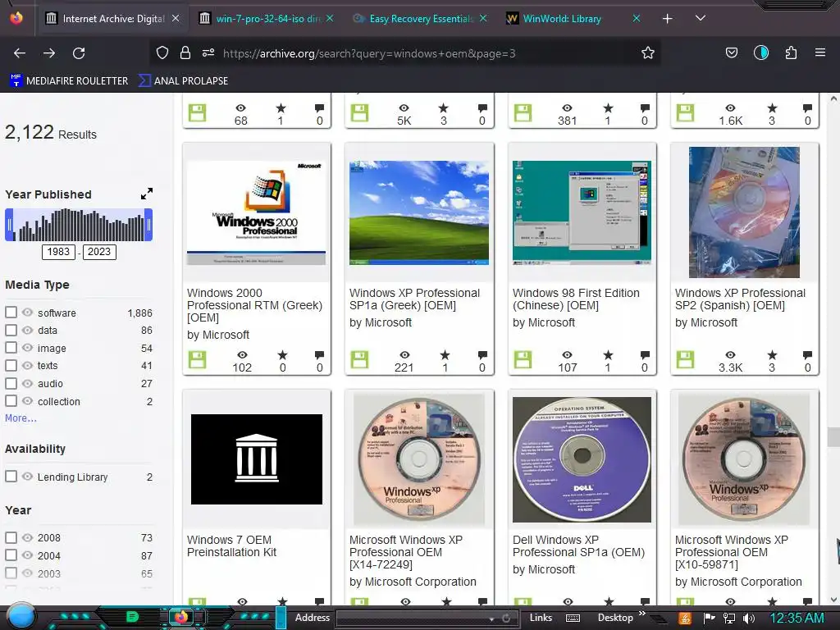
Task: Open a new tab with the plus button
Action: click(x=667, y=19)
